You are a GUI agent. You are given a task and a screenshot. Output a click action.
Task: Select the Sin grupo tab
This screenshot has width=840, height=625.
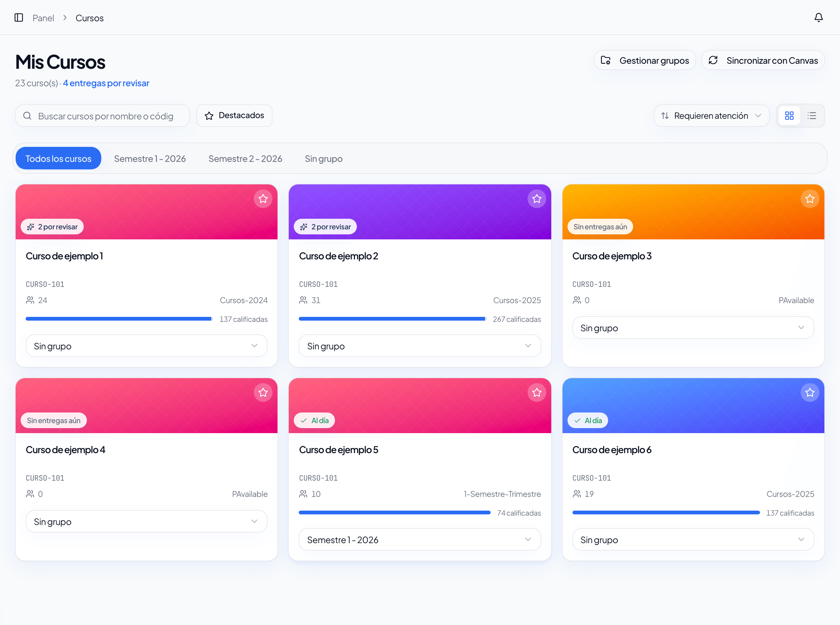pyautogui.click(x=323, y=158)
